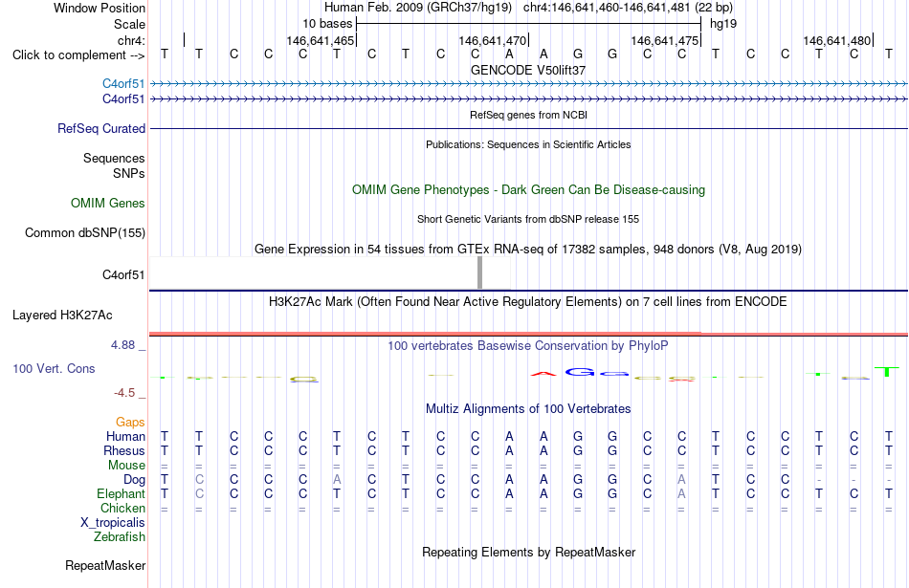The height and width of the screenshot is (588, 909).
Task: Click 'Publications: Sequences in Scientific Articles' title
Action: 528,144
